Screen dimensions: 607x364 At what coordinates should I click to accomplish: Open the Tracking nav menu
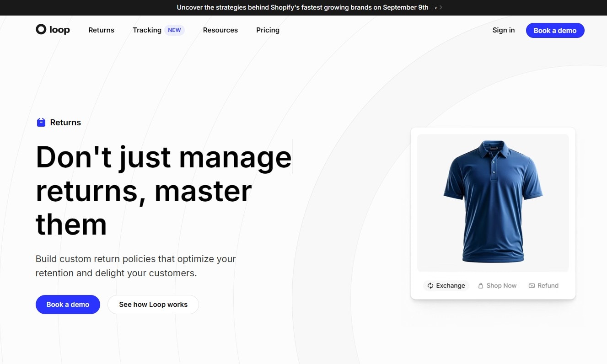147,30
